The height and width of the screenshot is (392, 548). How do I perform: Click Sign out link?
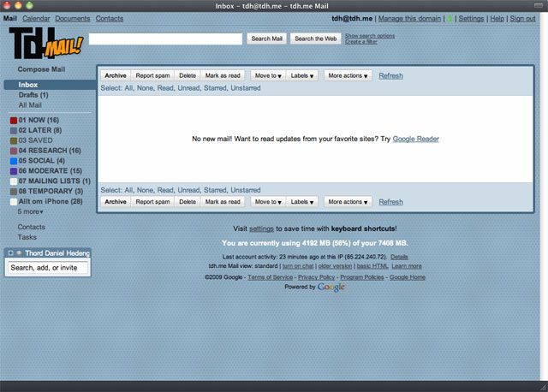coord(522,19)
